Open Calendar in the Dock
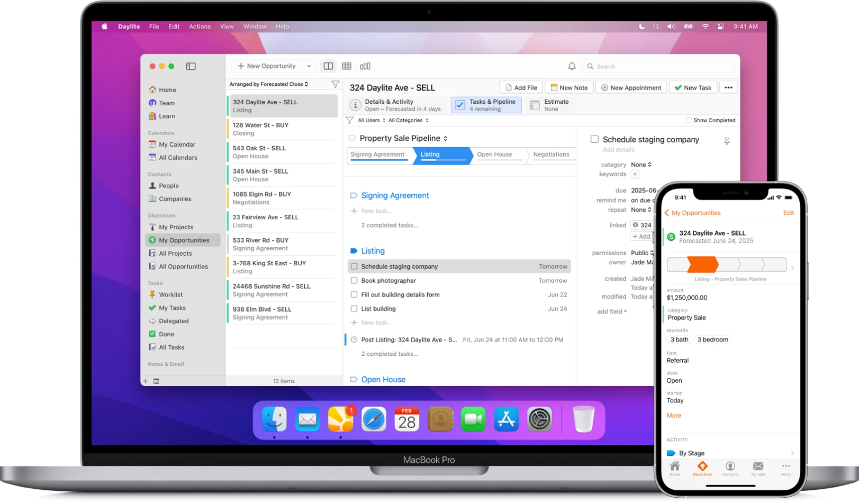868x503 pixels. (406, 419)
